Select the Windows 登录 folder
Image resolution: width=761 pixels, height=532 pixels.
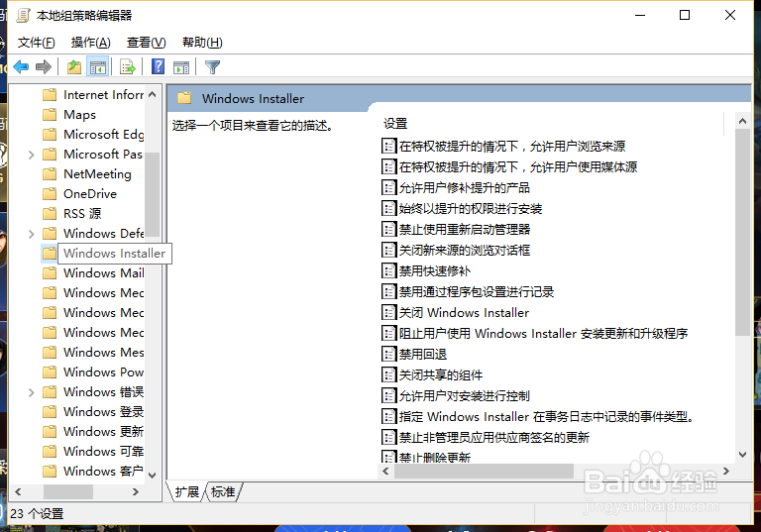coord(93,412)
